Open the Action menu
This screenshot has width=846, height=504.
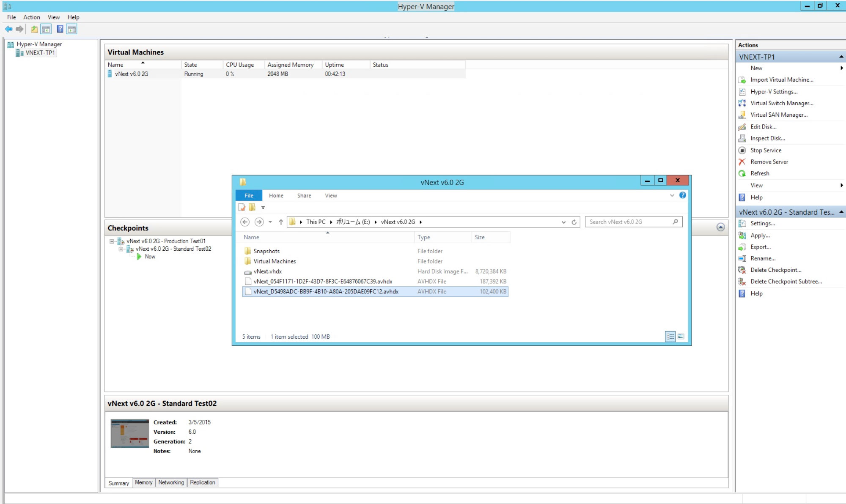pyautogui.click(x=32, y=17)
